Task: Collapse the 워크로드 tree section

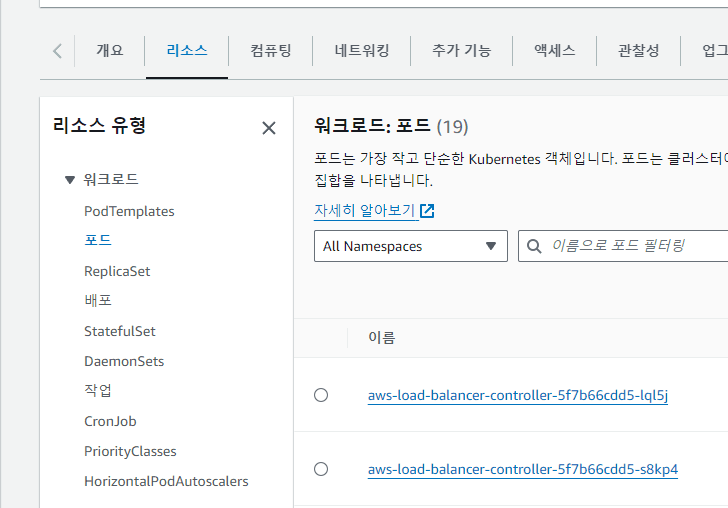Action: [69, 180]
